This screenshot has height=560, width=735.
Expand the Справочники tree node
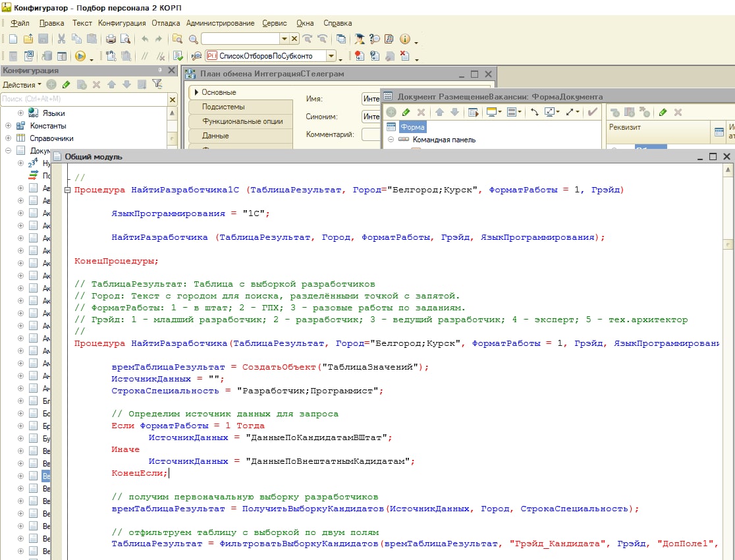[x=9, y=138]
